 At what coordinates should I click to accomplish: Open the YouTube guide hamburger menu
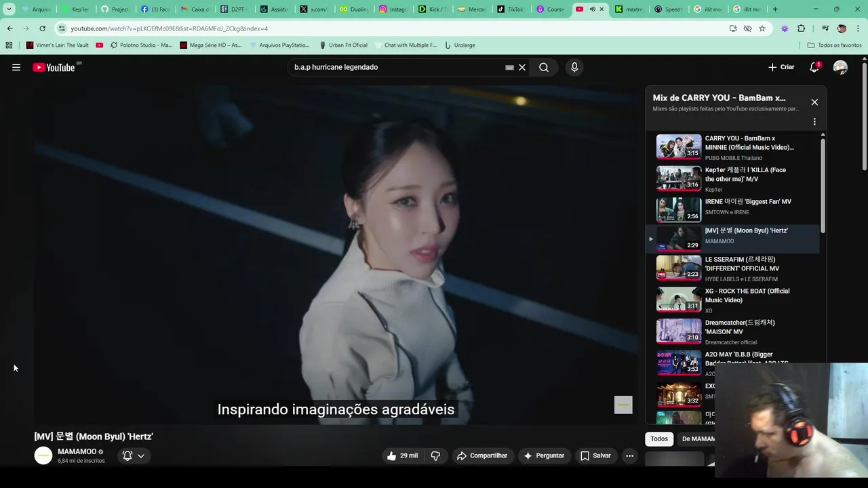[16, 67]
